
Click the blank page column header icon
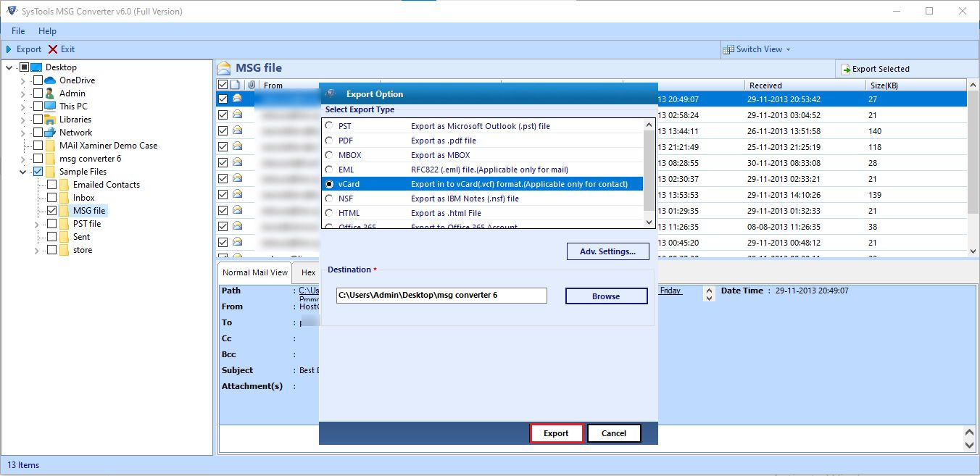point(236,85)
